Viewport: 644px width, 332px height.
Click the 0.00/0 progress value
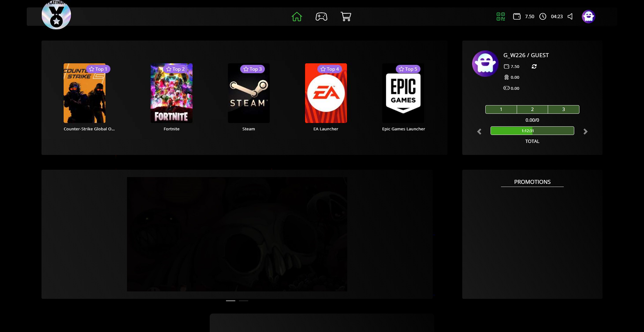tap(532, 120)
